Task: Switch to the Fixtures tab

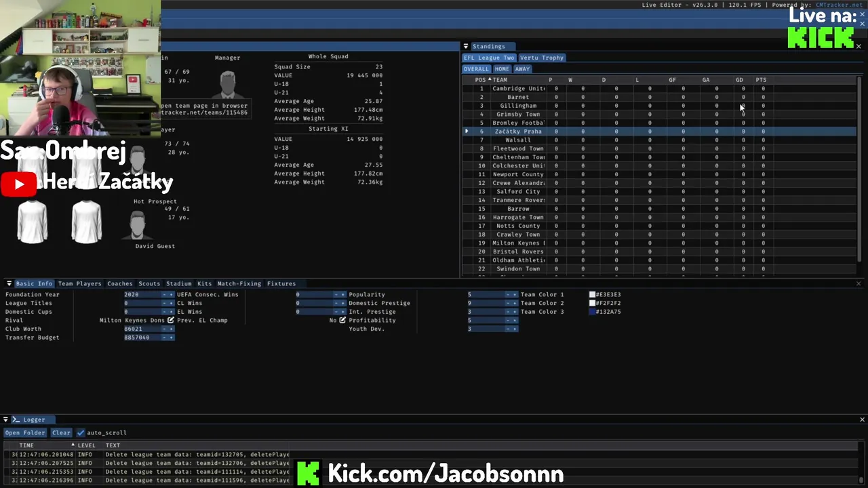Action: tap(281, 283)
